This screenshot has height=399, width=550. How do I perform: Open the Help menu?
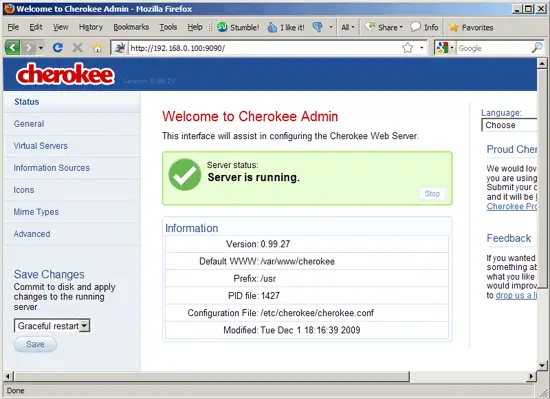195,27
